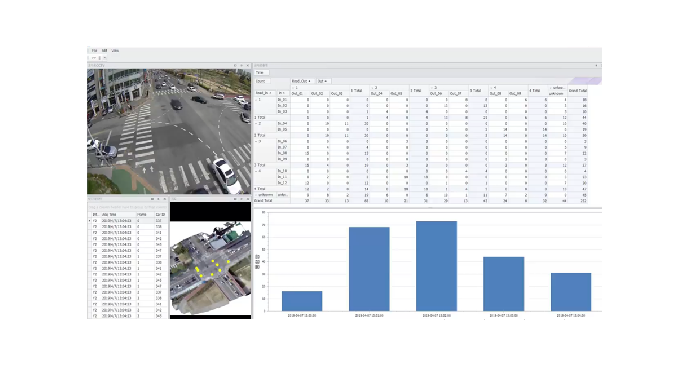Collapse row group 3 in pivot grid
This screenshot has width=680, height=390.
pos(256,141)
